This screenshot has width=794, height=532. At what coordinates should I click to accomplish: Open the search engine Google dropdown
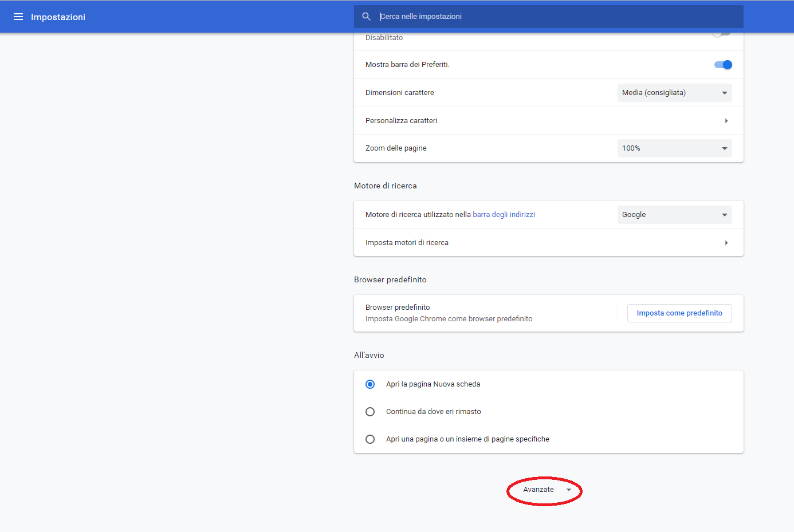point(674,215)
